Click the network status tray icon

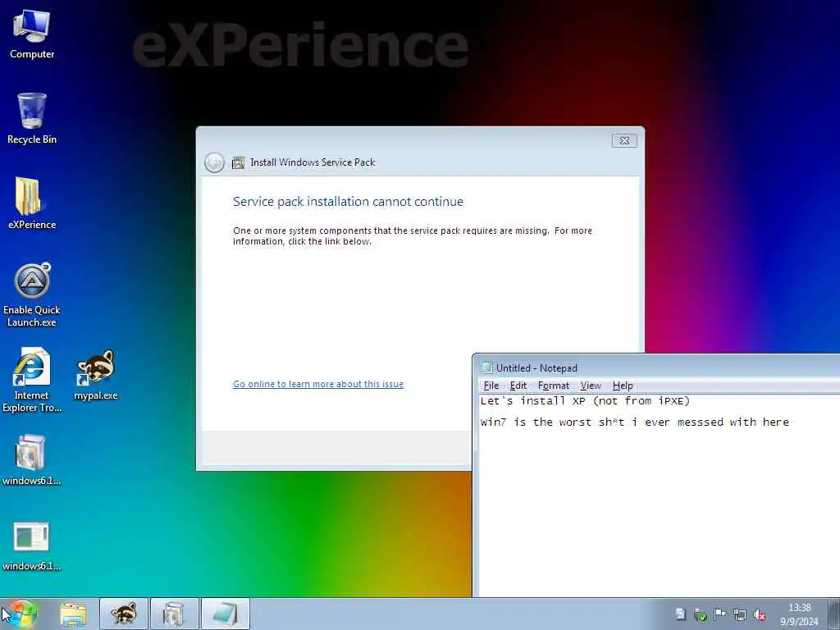coord(740,614)
